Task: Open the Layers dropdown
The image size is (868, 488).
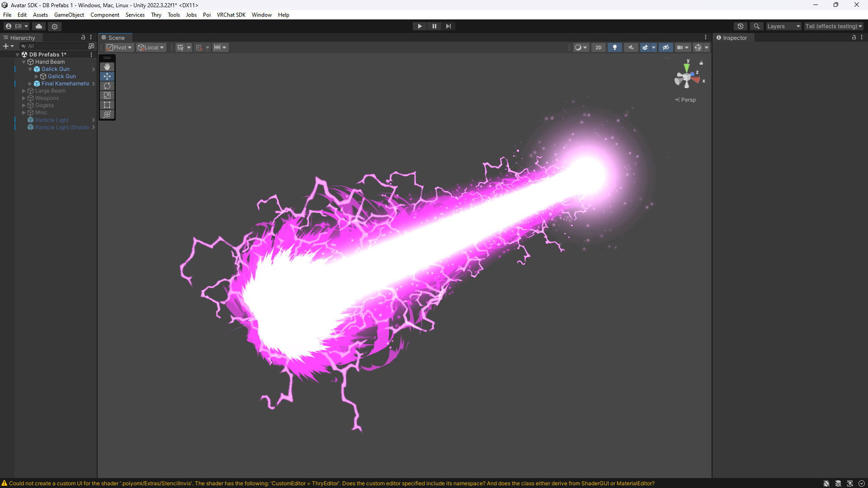Action: click(783, 26)
